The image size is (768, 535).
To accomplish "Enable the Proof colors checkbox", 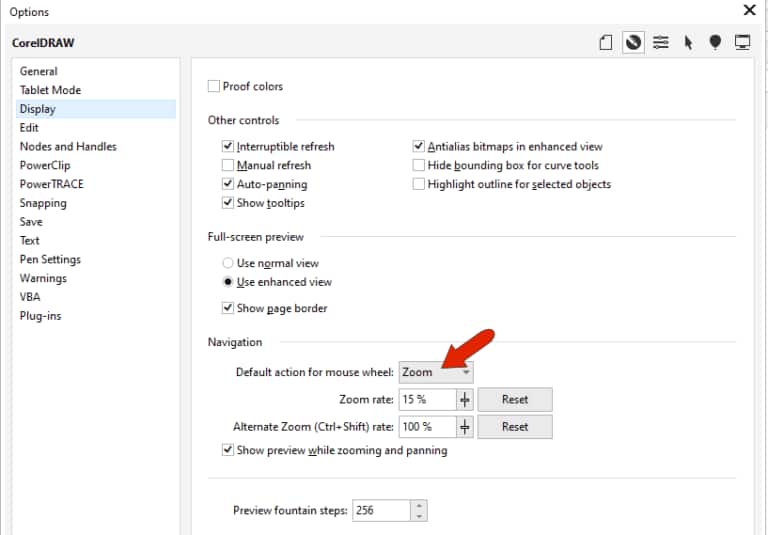I will 214,87.
